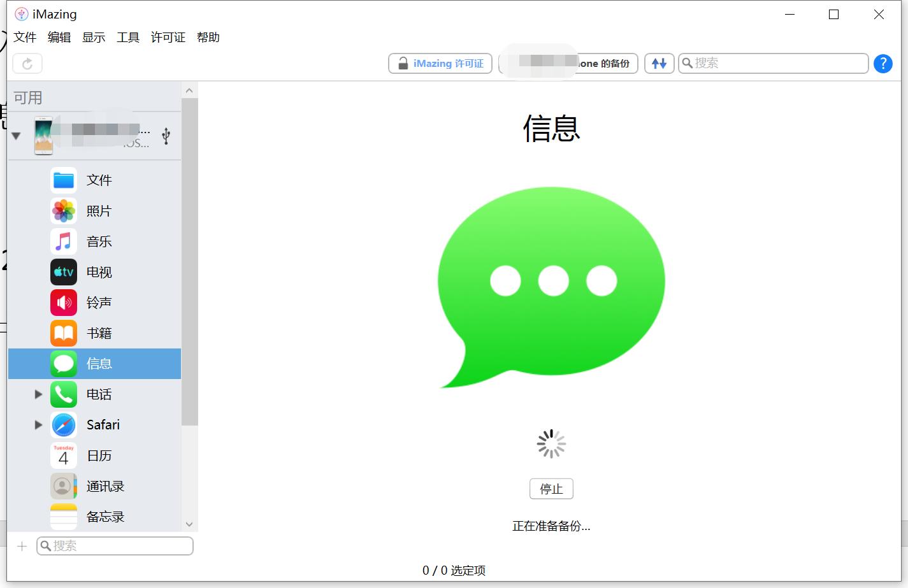Click the iMazing 许可证 toolbar button
The image size is (908, 588).
click(440, 63)
